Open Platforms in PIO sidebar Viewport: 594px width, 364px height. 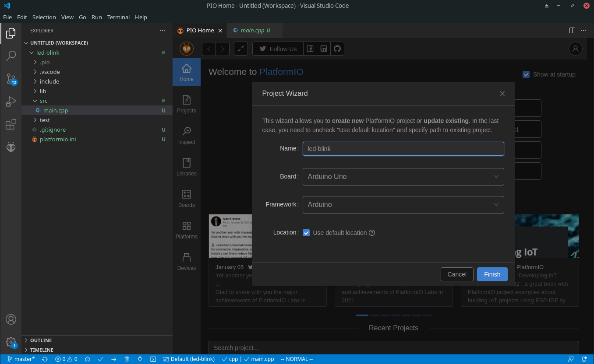187,230
